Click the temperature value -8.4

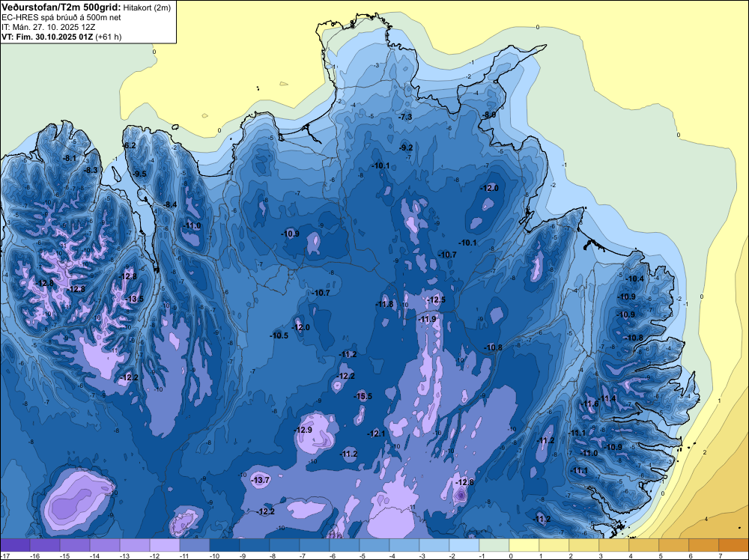pos(169,204)
